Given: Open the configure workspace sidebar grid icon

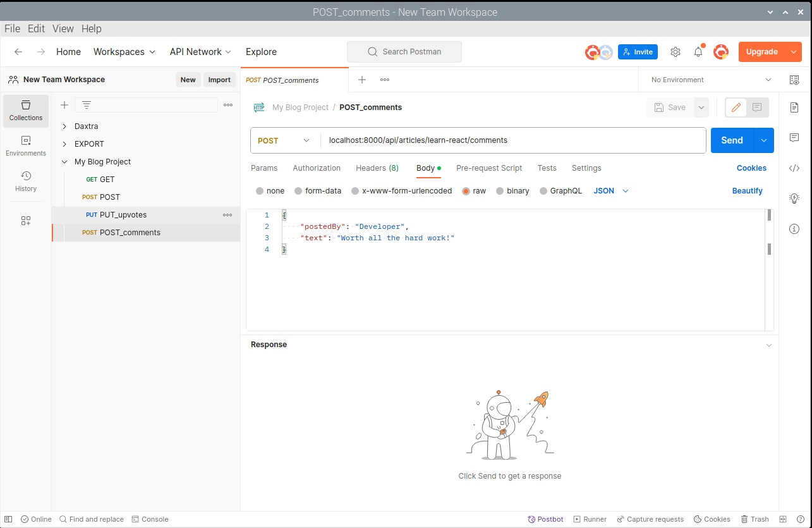Looking at the screenshot, I should (26, 221).
